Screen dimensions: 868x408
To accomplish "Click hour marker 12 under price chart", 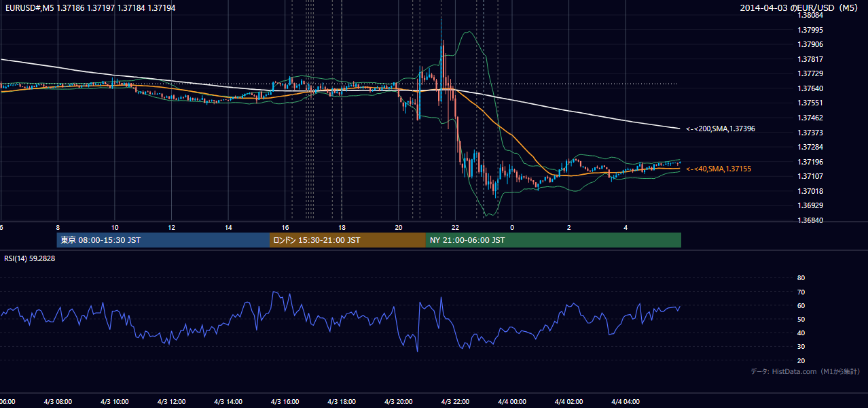I will [171, 227].
